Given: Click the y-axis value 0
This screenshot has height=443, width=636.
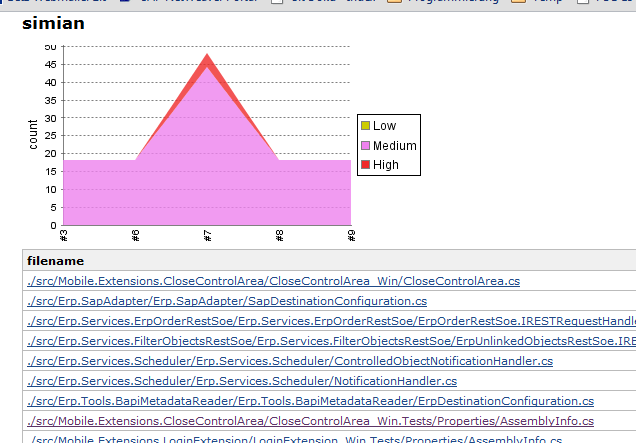Looking at the screenshot, I should 54,225.
